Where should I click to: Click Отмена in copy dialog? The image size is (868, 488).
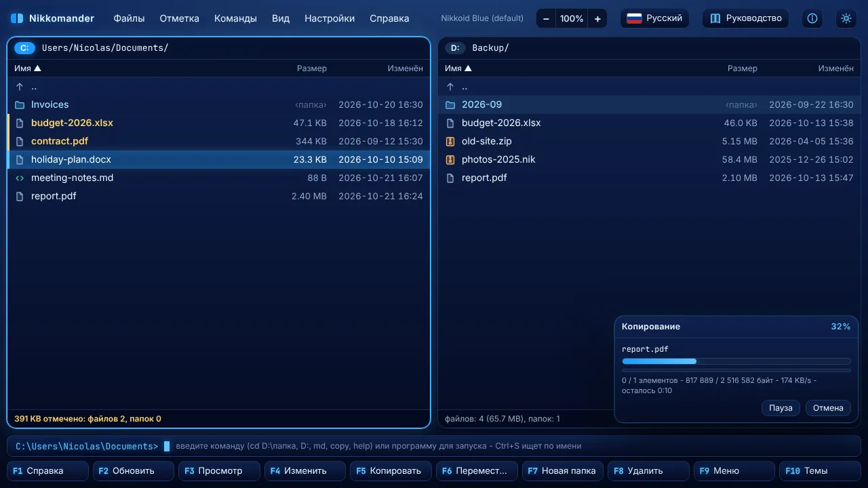[828, 408]
